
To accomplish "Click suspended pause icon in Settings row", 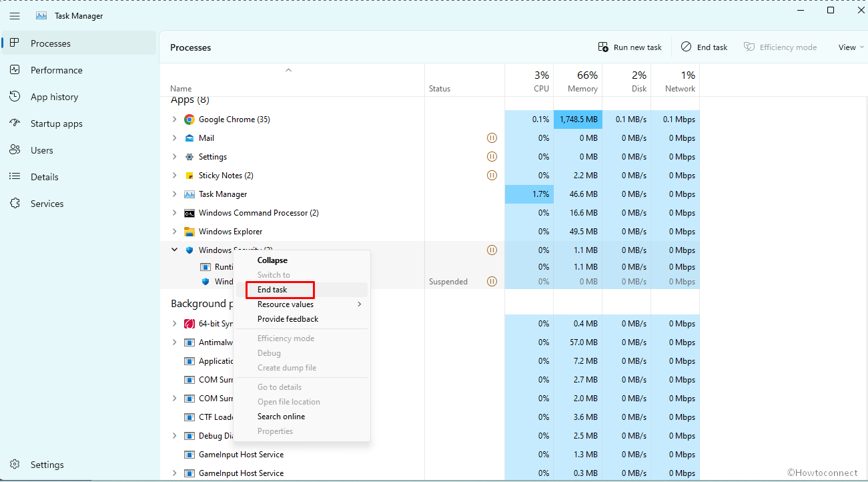I will [x=492, y=157].
